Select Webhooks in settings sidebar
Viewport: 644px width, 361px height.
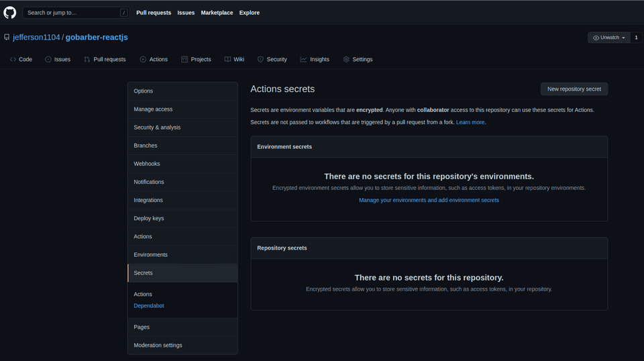click(147, 164)
